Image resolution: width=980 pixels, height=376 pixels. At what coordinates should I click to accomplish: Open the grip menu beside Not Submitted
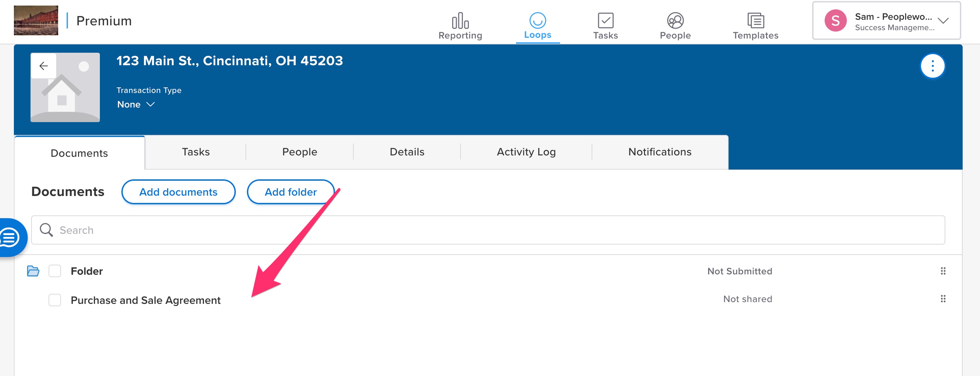tap(944, 271)
